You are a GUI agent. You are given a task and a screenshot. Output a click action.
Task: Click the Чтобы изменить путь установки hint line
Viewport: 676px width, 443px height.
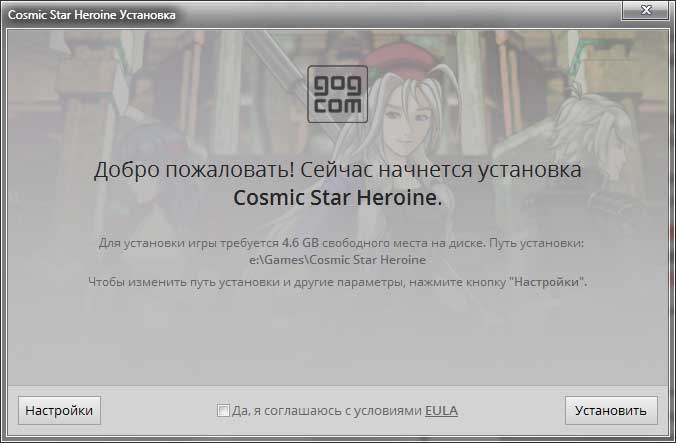(x=338, y=282)
